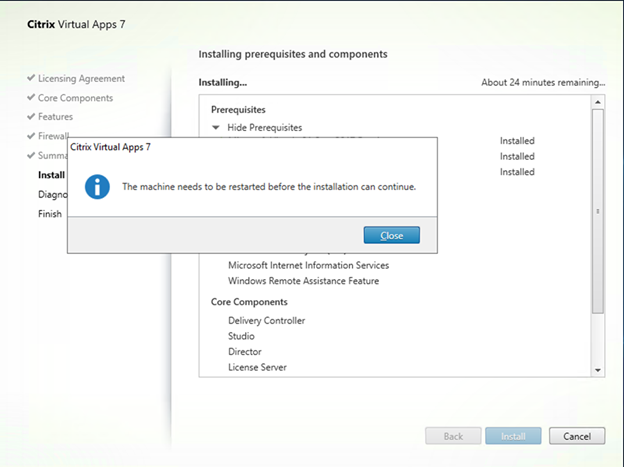Screen dimensions: 624x467
Task: Click the grayed-out Install button
Action: tap(513, 436)
